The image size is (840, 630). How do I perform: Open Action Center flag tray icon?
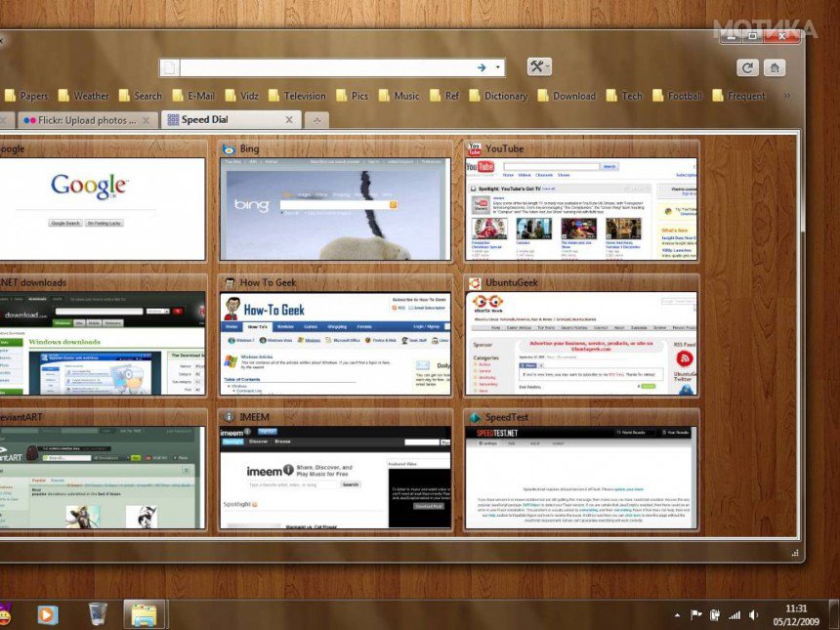coord(695,615)
